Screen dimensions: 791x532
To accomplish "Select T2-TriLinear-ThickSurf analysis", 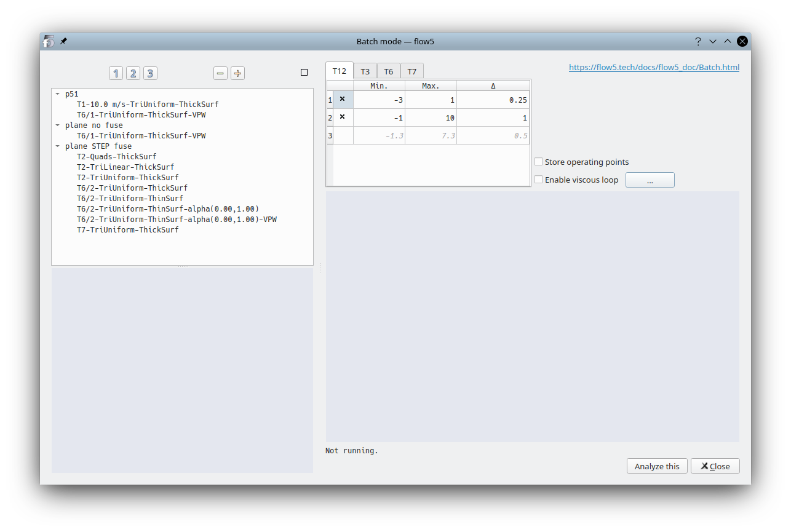I will pos(125,167).
